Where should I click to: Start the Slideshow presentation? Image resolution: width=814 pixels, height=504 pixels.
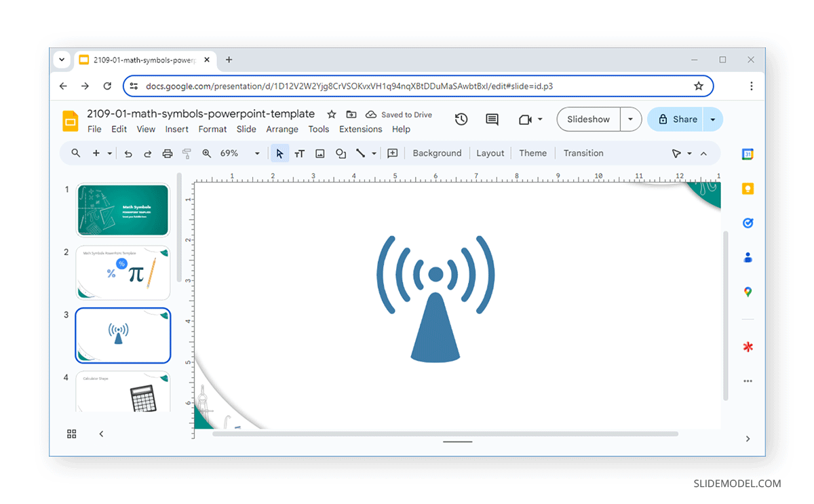587,119
